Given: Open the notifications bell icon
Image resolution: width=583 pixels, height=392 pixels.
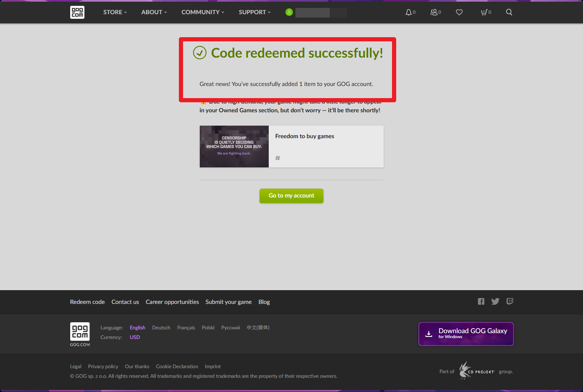Looking at the screenshot, I should 409,12.
